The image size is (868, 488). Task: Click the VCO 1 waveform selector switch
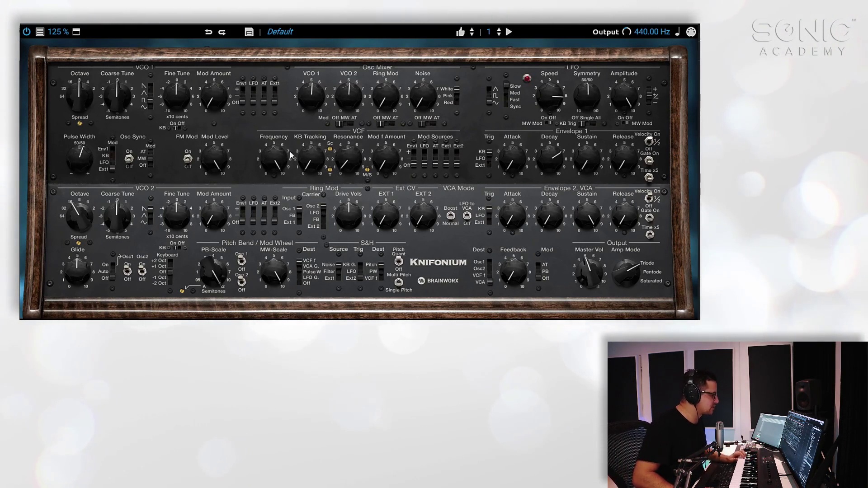point(151,96)
